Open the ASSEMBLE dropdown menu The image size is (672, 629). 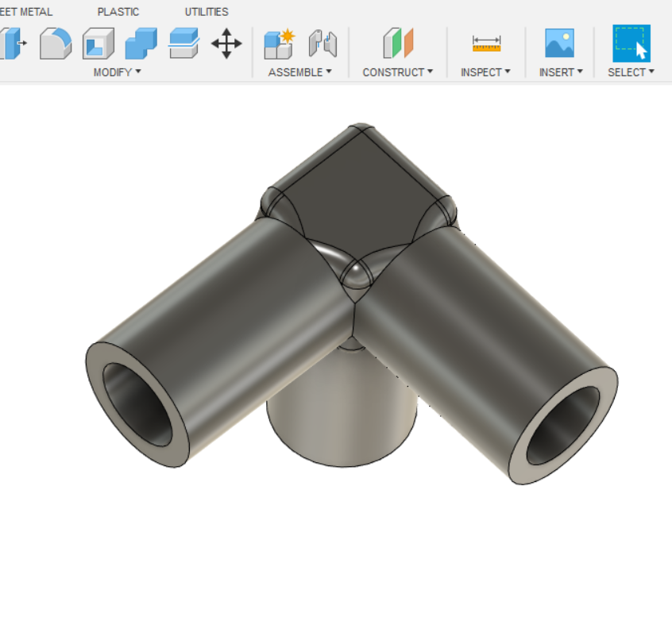pyautogui.click(x=300, y=72)
